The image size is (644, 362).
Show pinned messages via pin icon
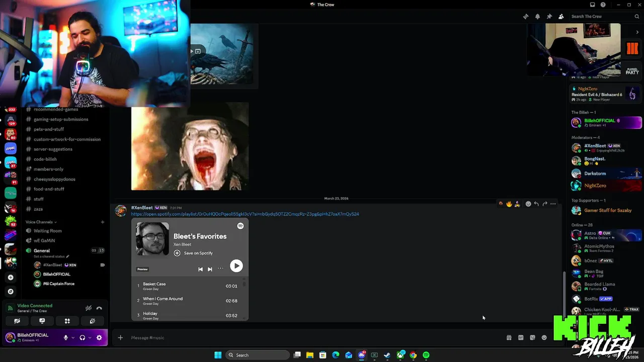(549, 17)
